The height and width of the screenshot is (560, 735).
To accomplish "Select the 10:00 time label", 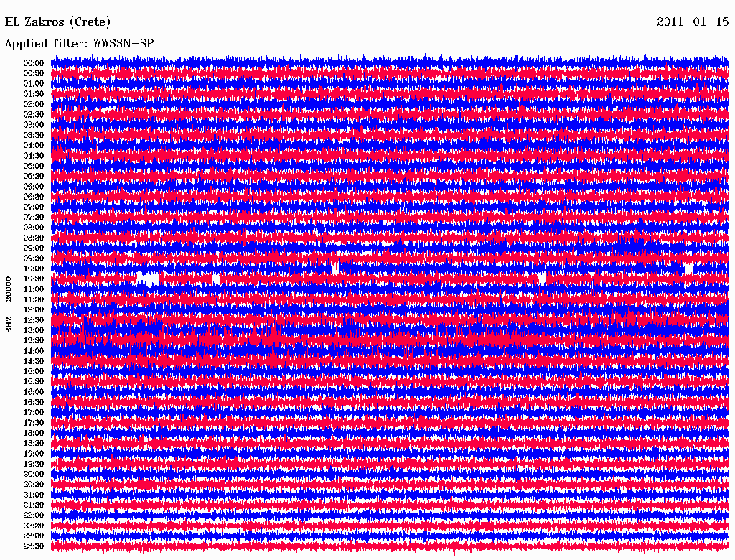I will tap(34, 269).
